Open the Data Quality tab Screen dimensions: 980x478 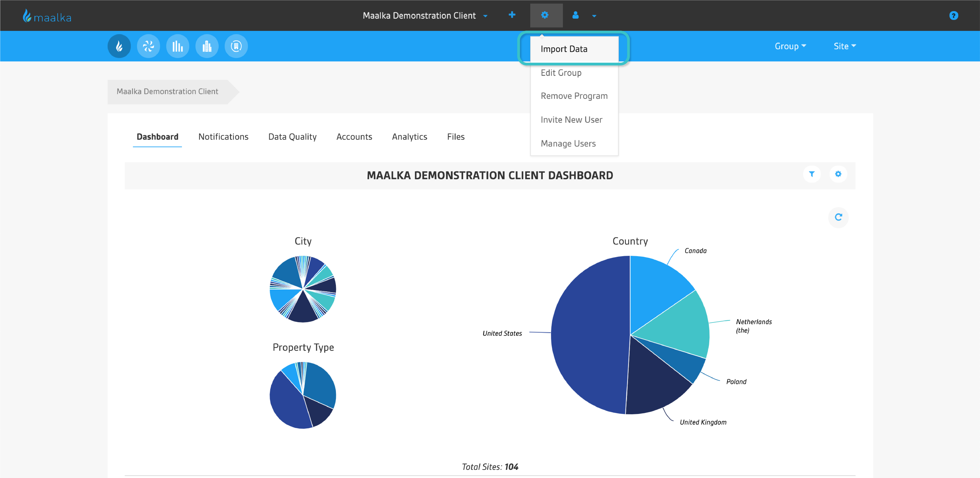click(x=292, y=137)
